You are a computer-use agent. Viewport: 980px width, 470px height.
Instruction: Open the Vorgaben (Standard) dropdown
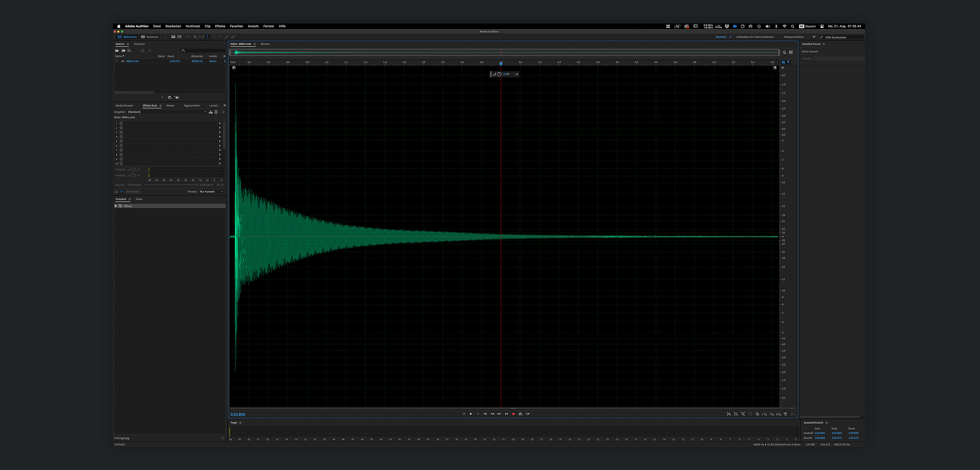(x=167, y=112)
